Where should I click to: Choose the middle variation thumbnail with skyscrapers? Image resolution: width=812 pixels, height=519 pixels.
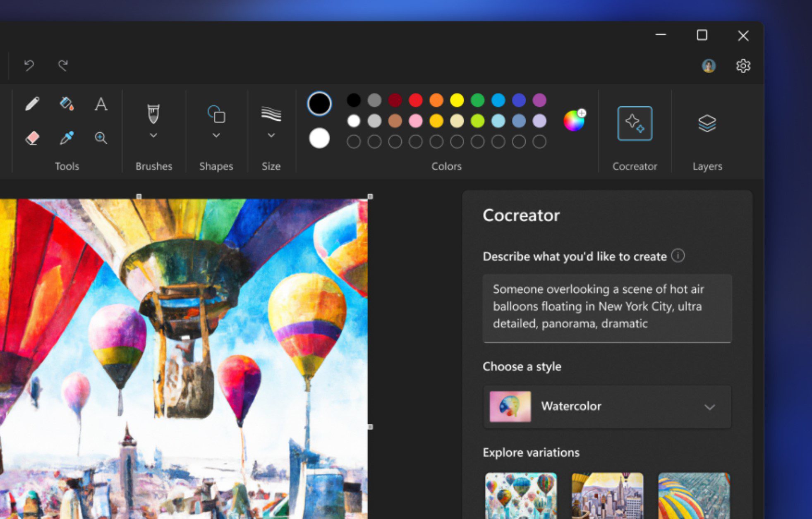[607, 496]
